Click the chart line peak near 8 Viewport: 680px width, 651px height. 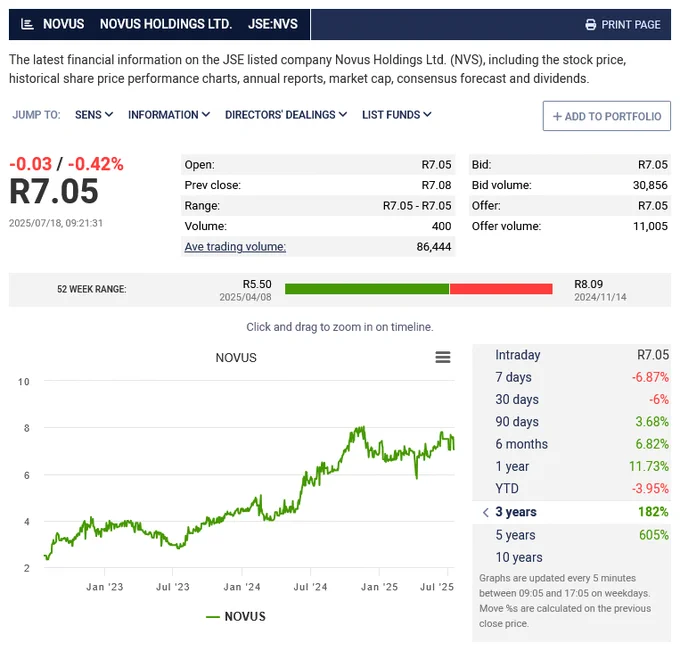tap(361, 429)
